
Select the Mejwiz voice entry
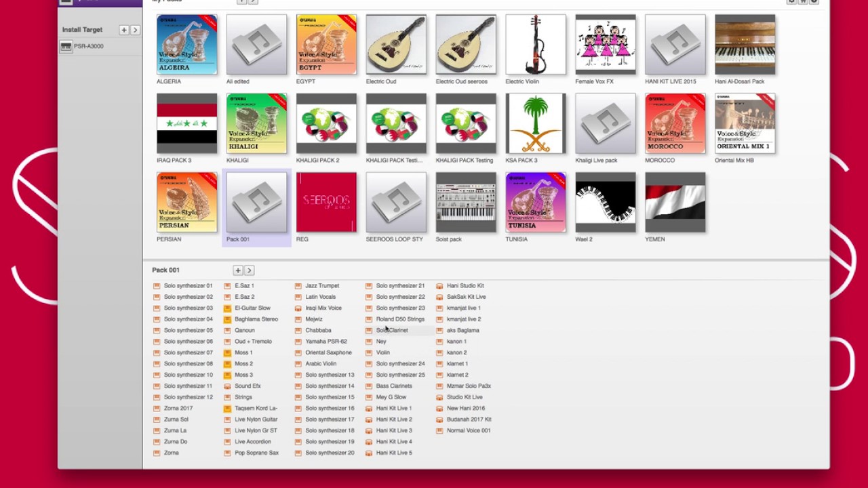(x=313, y=319)
